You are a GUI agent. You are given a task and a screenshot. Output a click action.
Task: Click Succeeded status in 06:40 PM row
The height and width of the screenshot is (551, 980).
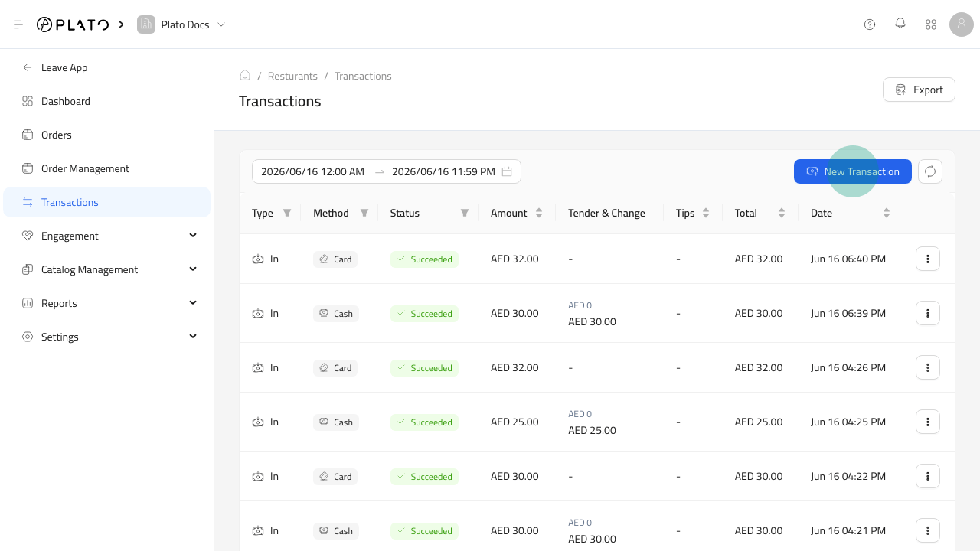(424, 259)
